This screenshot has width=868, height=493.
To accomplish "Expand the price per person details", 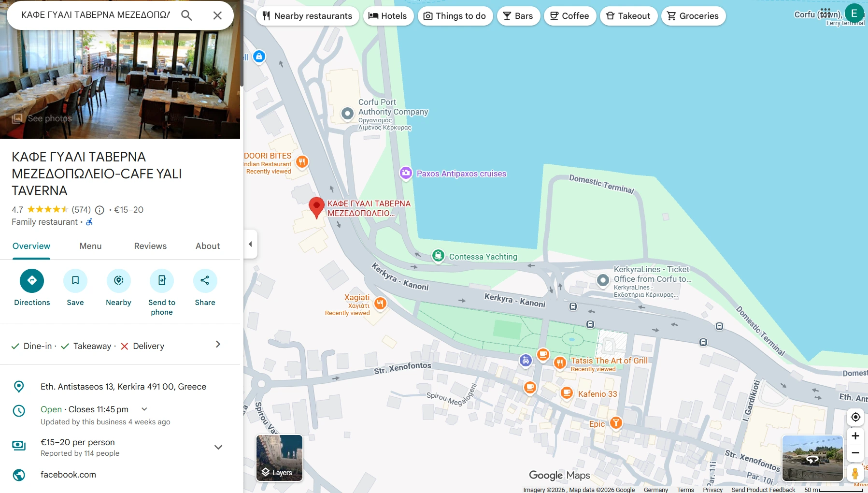I will 218,447.
